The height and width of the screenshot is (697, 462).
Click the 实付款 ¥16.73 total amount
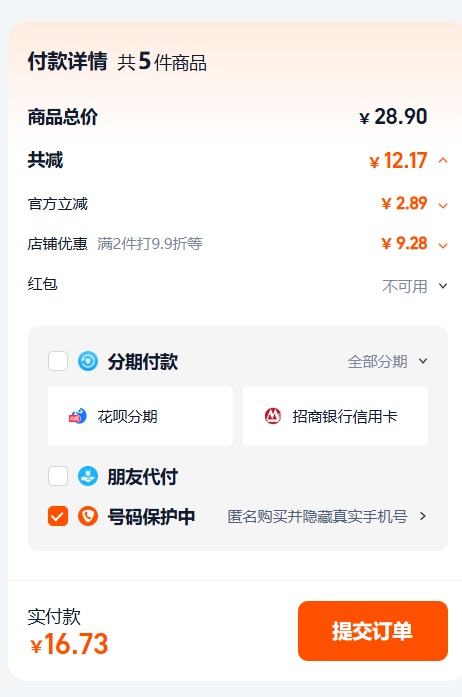69,644
